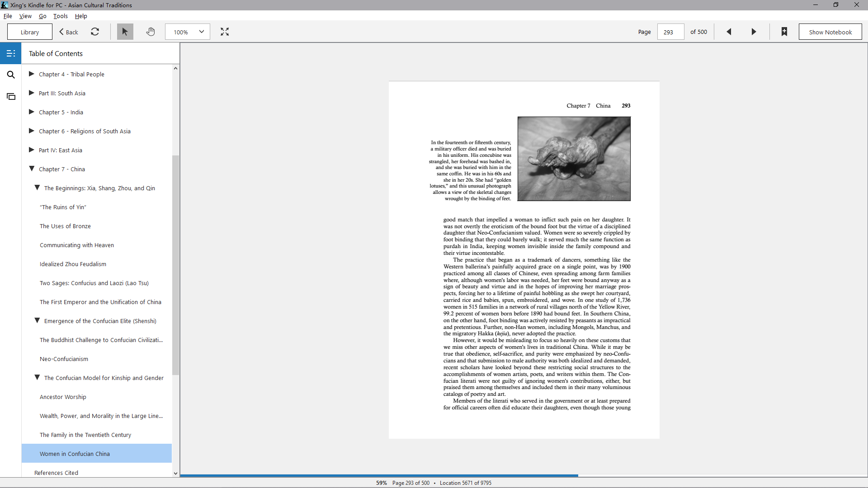This screenshot has width=868, height=488.
Task: Select the arrow pointer tool
Action: [125, 32]
